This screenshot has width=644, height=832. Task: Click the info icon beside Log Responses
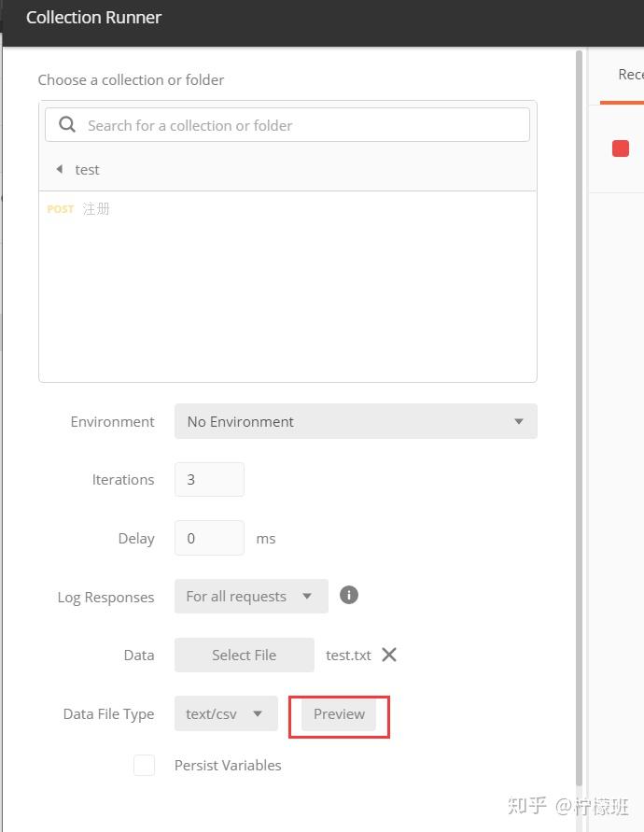point(348,596)
